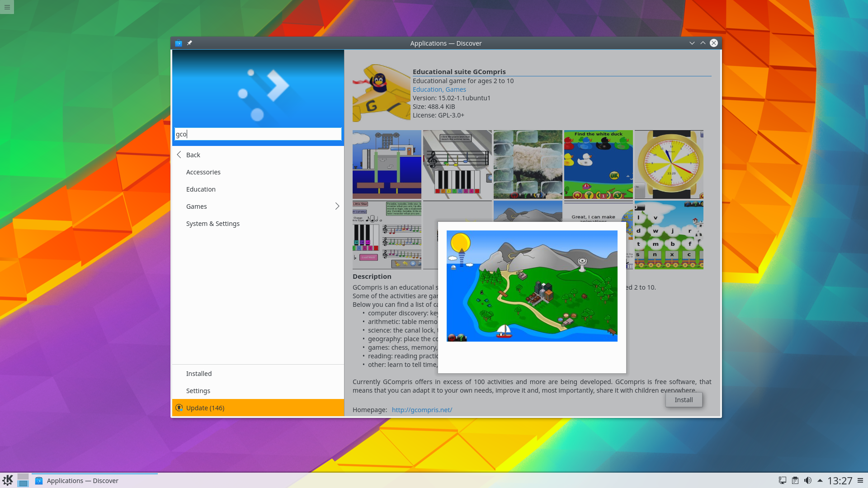Viewport: 868px width, 488px height.
Task: Select the System & Settings menu item
Action: point(213,223)
